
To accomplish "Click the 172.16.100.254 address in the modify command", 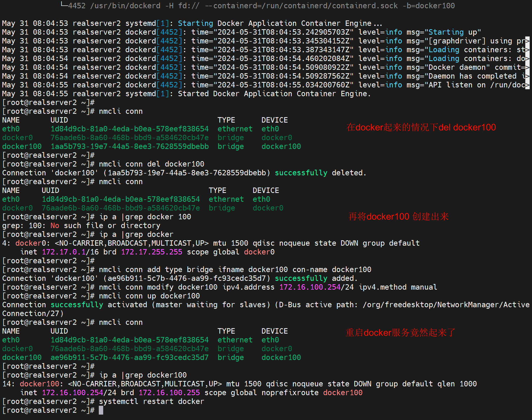I will click(x=310, y=287).
